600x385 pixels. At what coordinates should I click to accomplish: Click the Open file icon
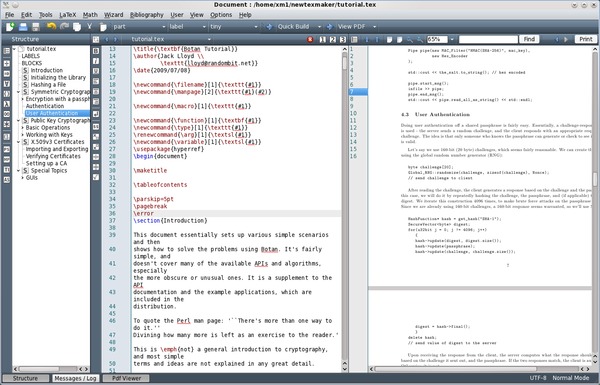[23, 26]
